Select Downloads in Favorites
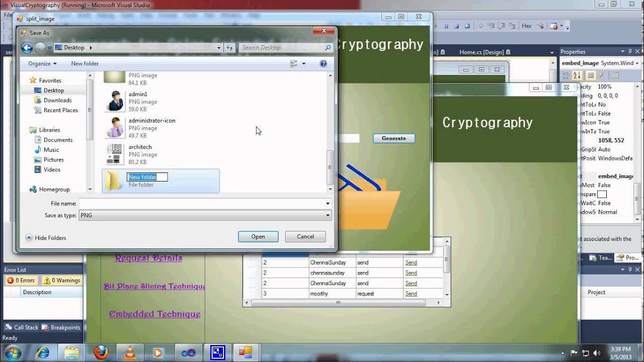Image resolution: width=644 pixels, height=362 pixels. tap(58, 100)
